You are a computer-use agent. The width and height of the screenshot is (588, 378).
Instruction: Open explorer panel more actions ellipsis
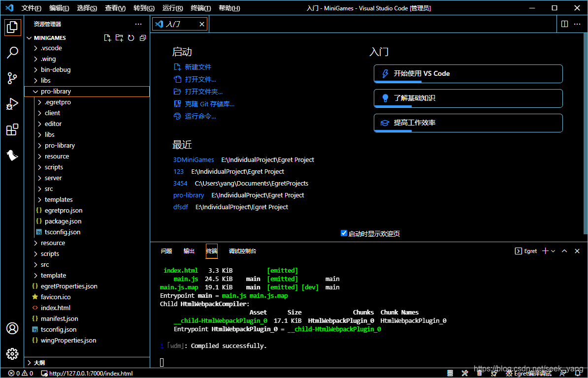[138, 24]
